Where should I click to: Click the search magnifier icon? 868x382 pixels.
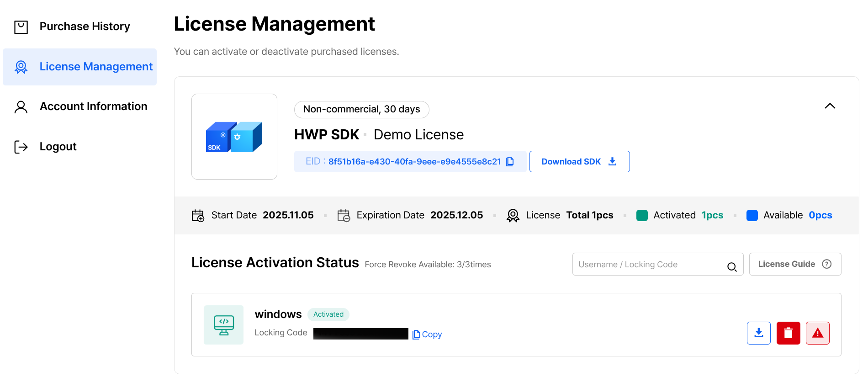731,267
